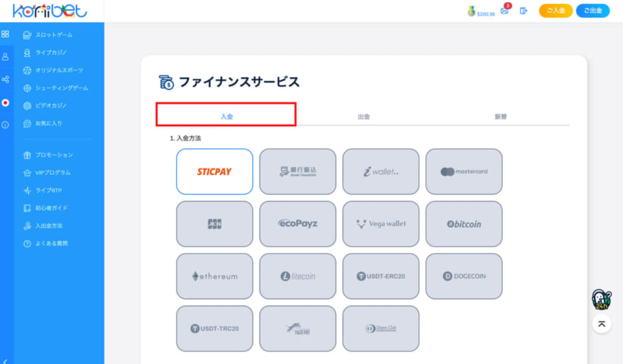The image size is (623, 364).
Task: Open よくある質問 in sidebar
Action: tap(45, 243)
